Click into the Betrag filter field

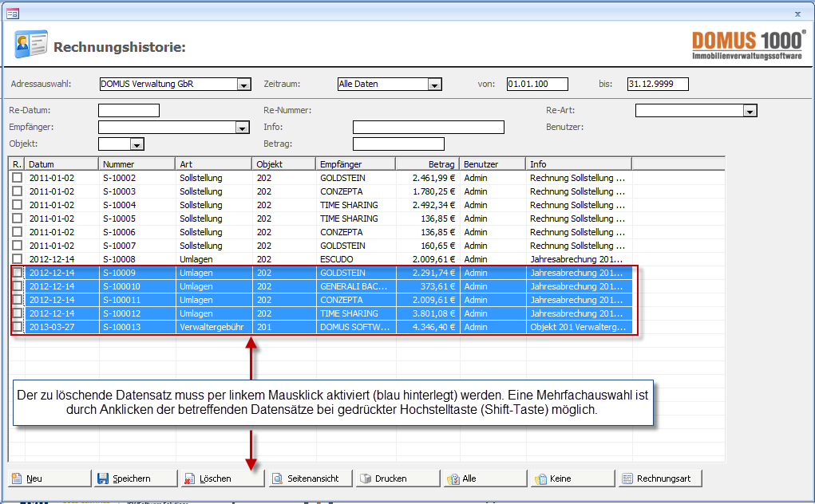point(398,144)
